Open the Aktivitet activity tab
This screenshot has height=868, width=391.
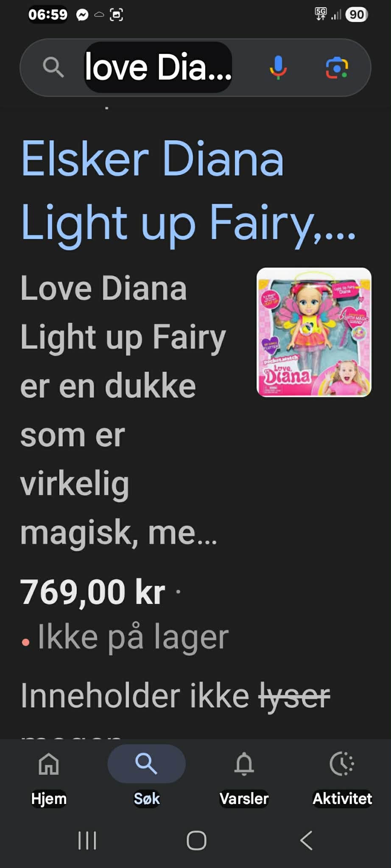click(x=342, y=777)
